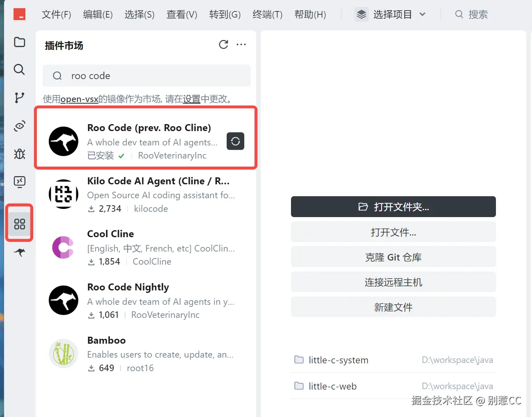Click the 已安装 installed status label
Image resolution: width=532 pixels, height=417 pixels.
[x=101, y=156]
